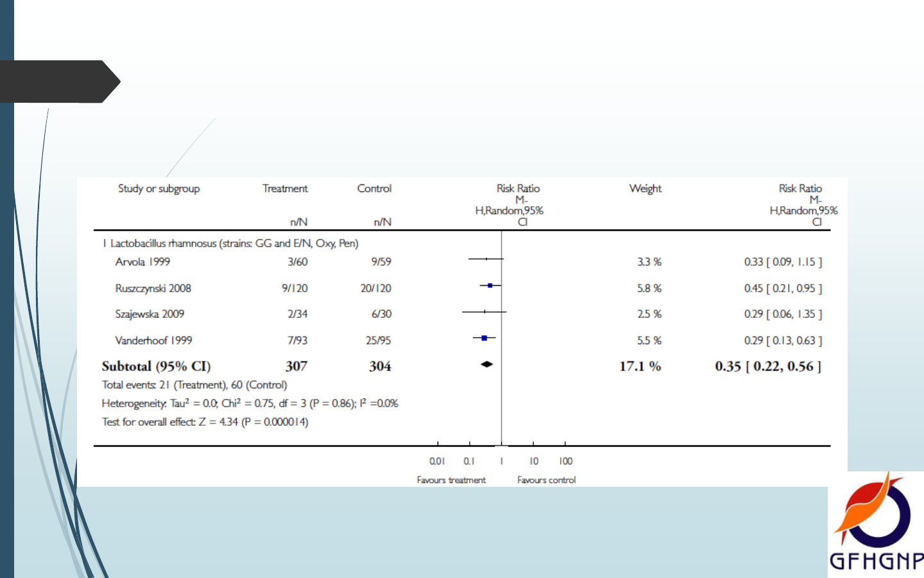
Task: Select the Test for overall effect line
Action: [x=205, y=422]
